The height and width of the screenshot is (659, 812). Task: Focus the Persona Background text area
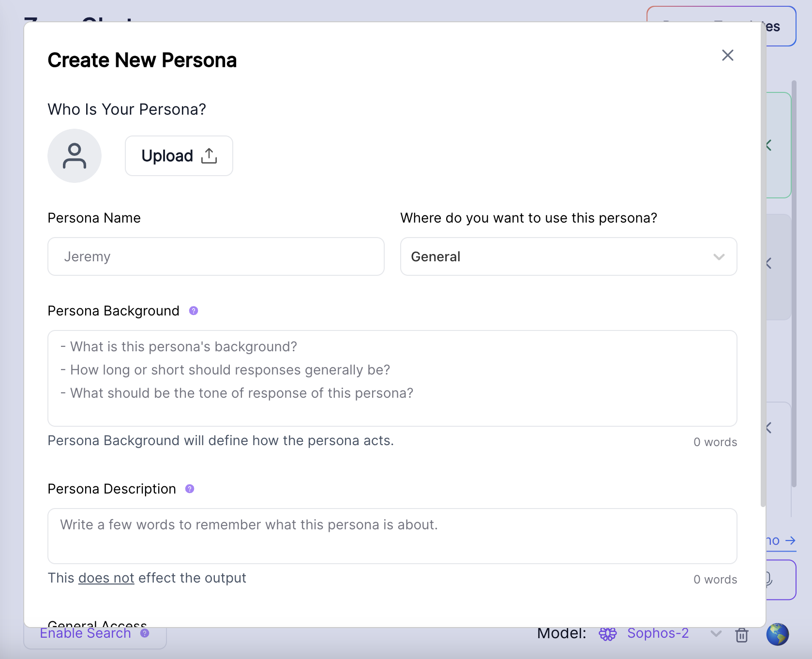(392, 378)
